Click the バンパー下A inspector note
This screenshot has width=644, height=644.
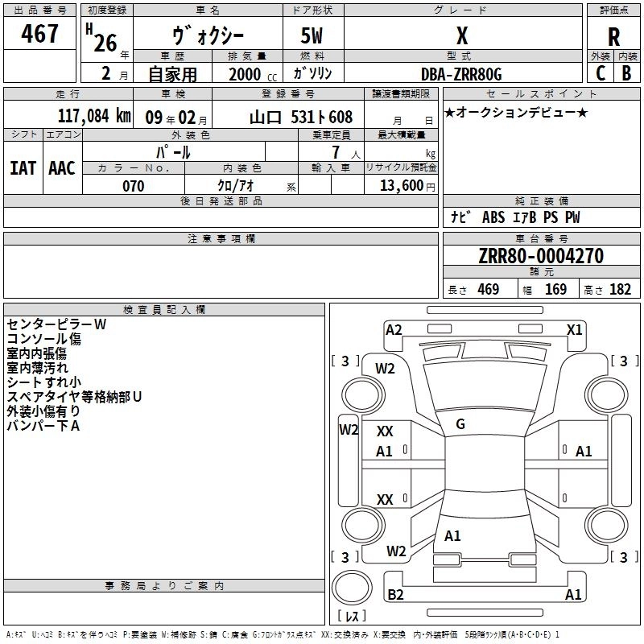tap(43, 426)
